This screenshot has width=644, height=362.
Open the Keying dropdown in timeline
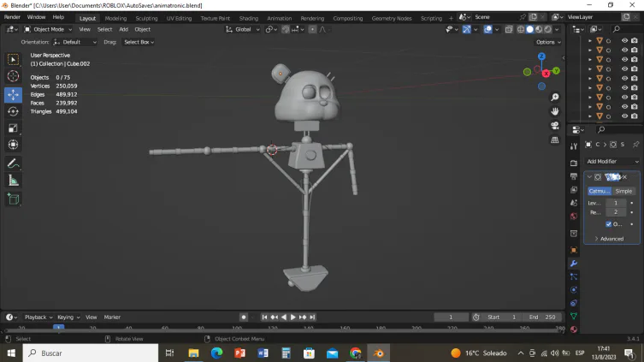click(x=68, y=317)
